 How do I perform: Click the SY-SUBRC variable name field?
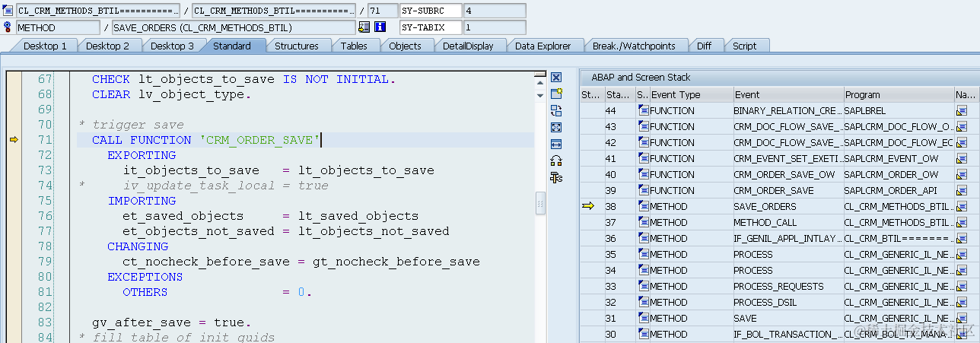pos(431,11)
